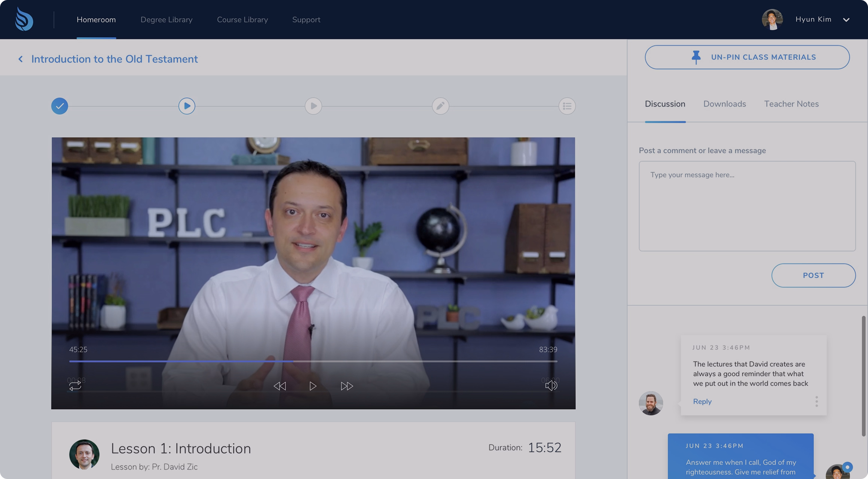The height and width of the screenshot is (479, 868).
Task: Click Reply on David lectures comment
Action: coord(702,402)
